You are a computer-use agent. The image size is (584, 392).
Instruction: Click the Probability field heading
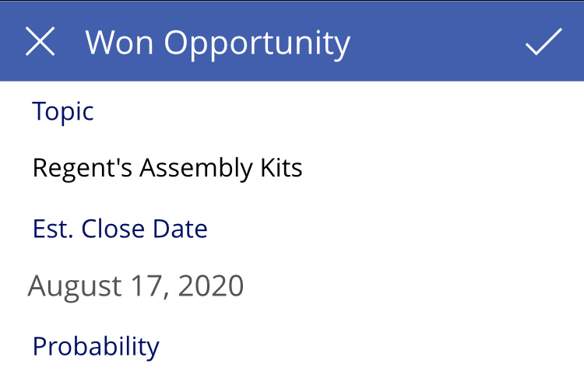tap(96, 345)
